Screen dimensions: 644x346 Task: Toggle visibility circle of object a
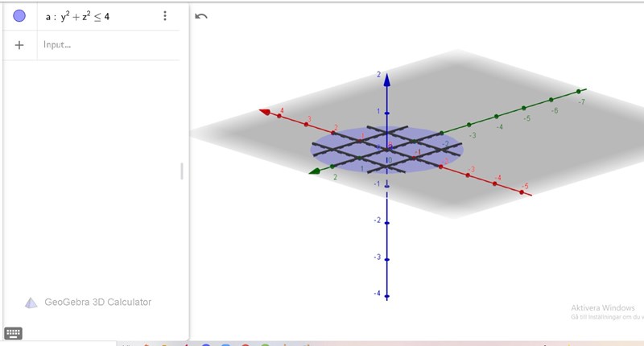tap(19, 16)
